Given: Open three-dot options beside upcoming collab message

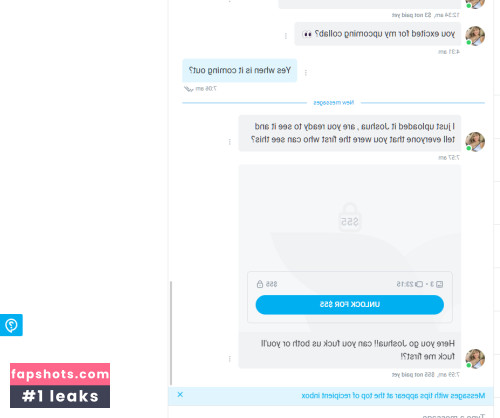Looking at the screenshot, I should tap(286, 36).
